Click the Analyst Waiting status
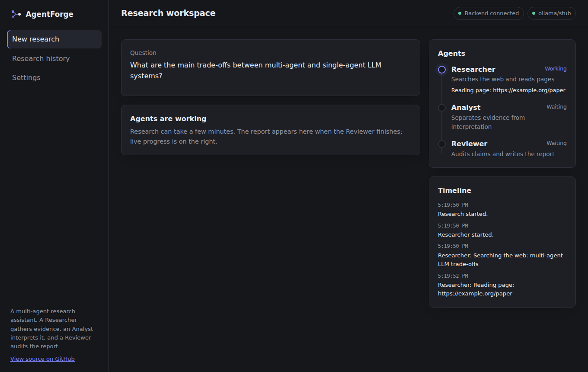The height and width of the screenshot is (372, 588). (556, 107)
